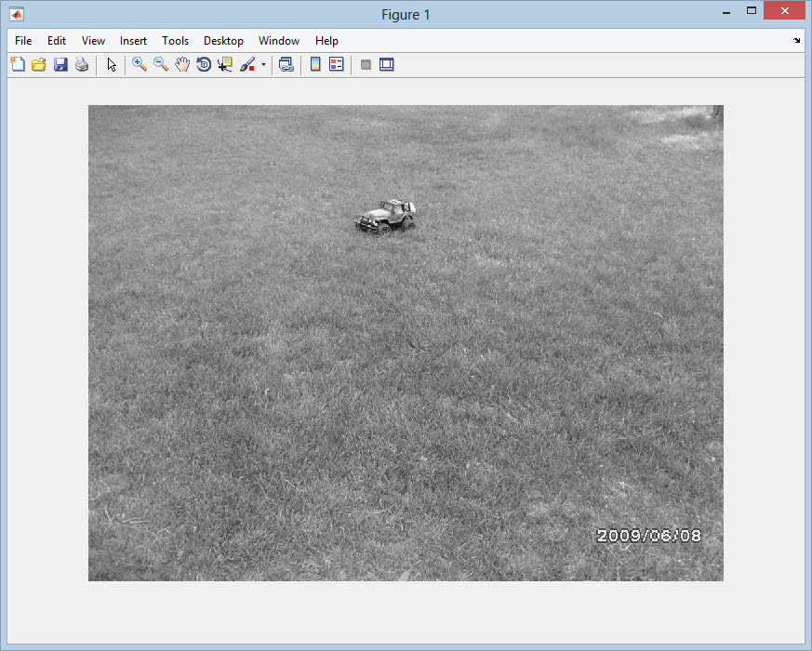Open the Edit menu
Screen dimensions: 812x651
(57, 40)
